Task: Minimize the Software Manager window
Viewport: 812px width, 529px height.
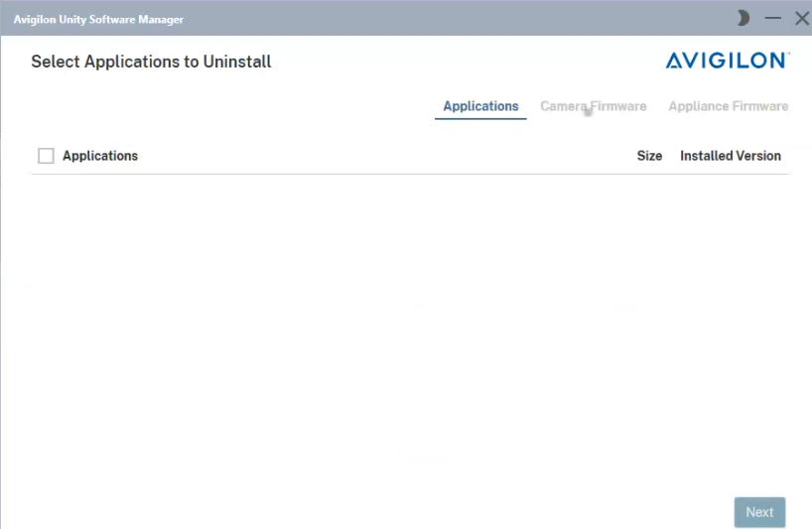Action: click(x=772, y=18)
